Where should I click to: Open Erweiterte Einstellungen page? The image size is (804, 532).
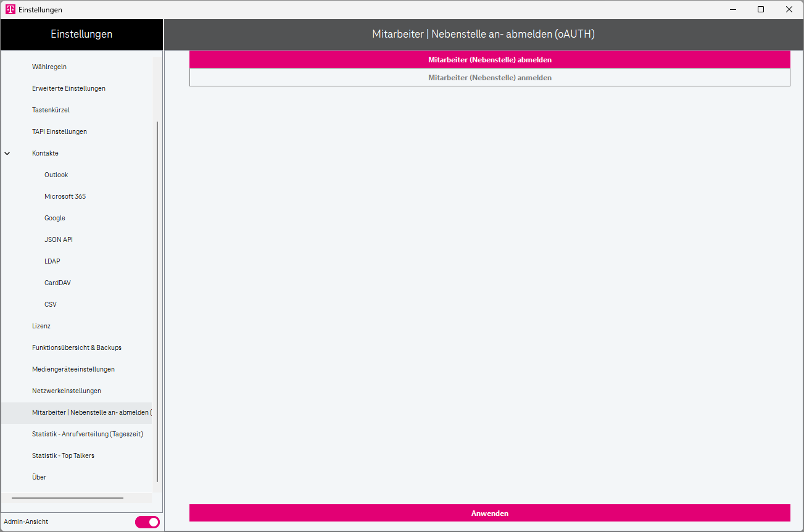click(x=68, y=88)
